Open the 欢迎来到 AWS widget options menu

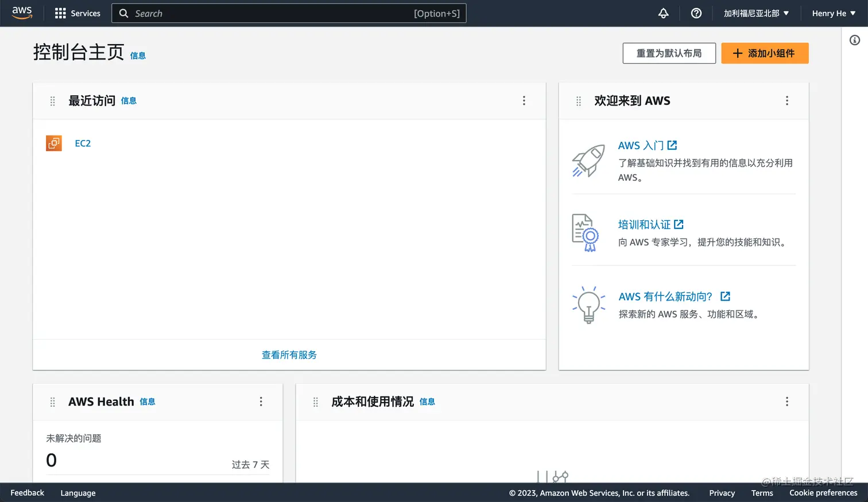coord(787,101)
